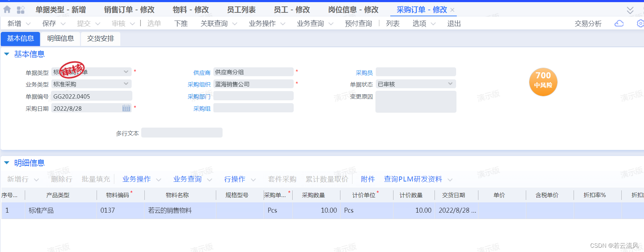This screenshot has width=644, height=252.
Task: Click the 单据编号 input field
Action: coord(92,96)
